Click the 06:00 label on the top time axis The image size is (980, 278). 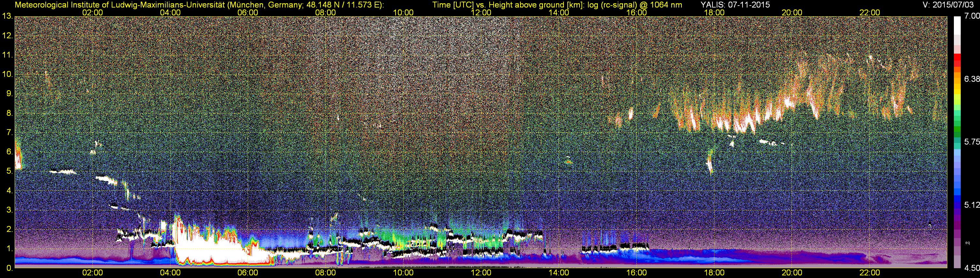[248, 12]
